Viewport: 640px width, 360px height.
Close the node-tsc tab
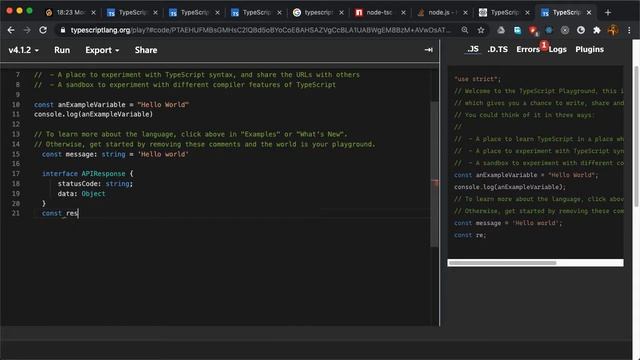pyautogui.click(x=403, y=13)
